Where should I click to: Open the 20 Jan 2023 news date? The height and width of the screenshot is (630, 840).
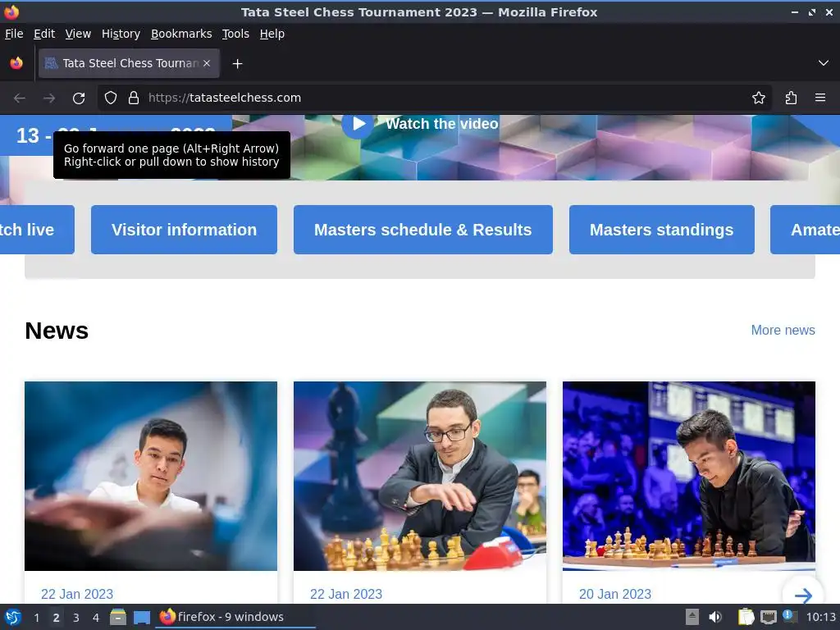(x=615, y=594)
